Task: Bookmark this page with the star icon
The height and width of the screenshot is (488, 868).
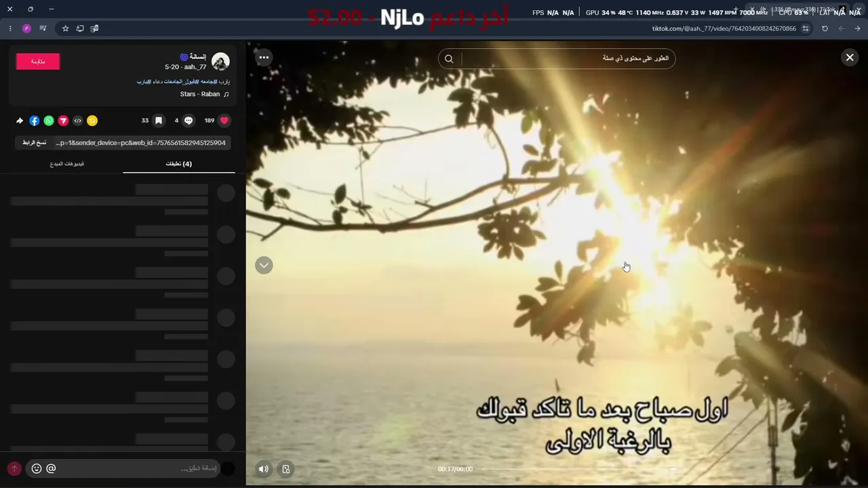Action: tap(65, 28)
